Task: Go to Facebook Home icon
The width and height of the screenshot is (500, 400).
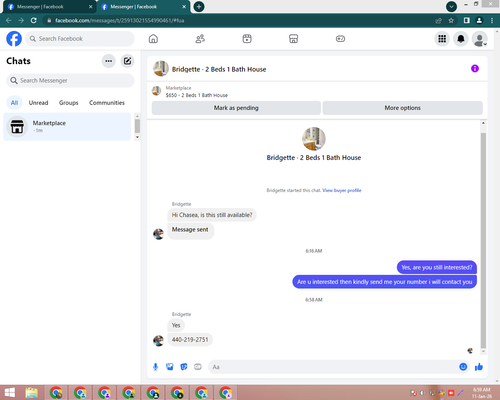Action: point(153,39)
